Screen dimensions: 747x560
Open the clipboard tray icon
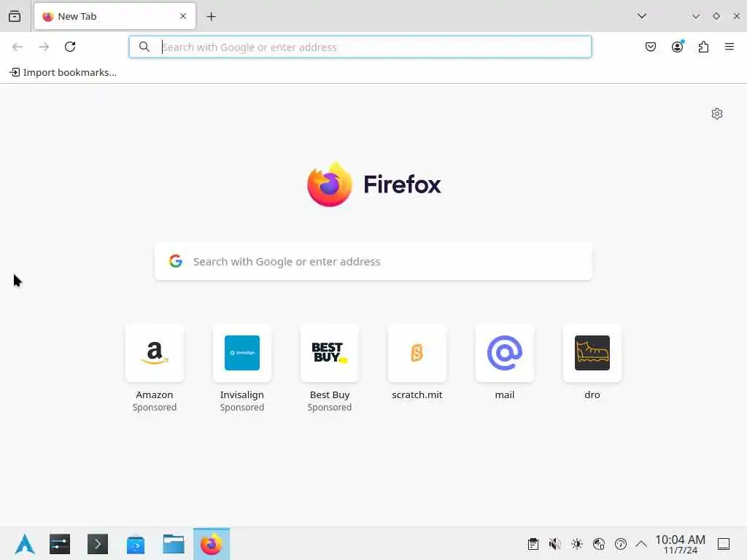tap(533, 544)
